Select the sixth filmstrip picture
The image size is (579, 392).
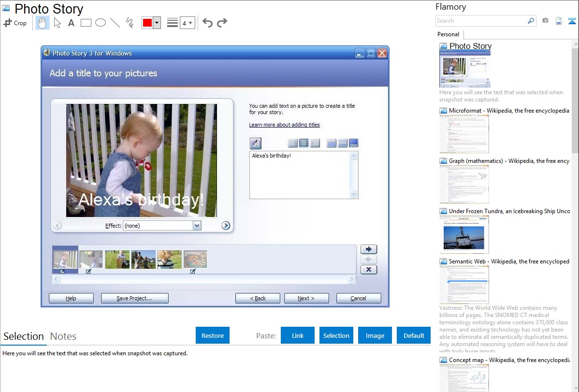(195, 260)
